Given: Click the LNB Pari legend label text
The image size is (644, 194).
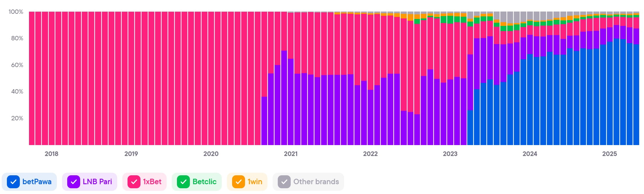Looking at the screenshot, I should point(97,182).
